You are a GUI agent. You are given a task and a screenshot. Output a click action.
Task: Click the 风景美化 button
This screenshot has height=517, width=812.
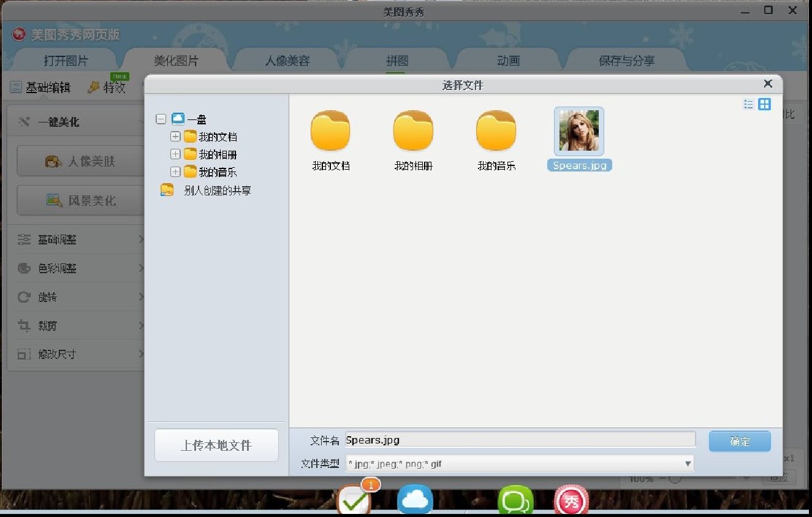[x=80, y=201]
